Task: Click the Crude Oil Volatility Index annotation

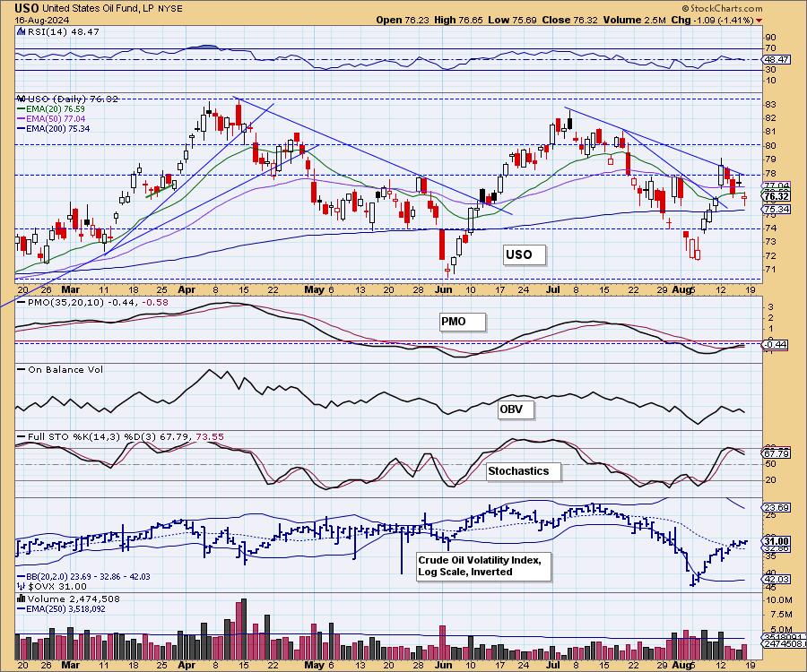Action: 484,566
